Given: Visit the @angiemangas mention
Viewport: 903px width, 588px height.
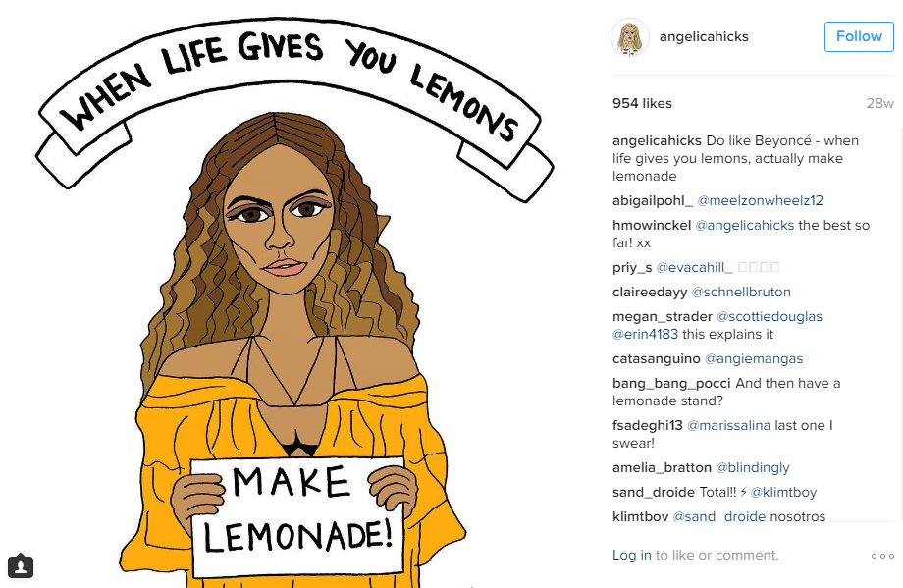Looking at the screenshot, I should click(x=754, y=359).
